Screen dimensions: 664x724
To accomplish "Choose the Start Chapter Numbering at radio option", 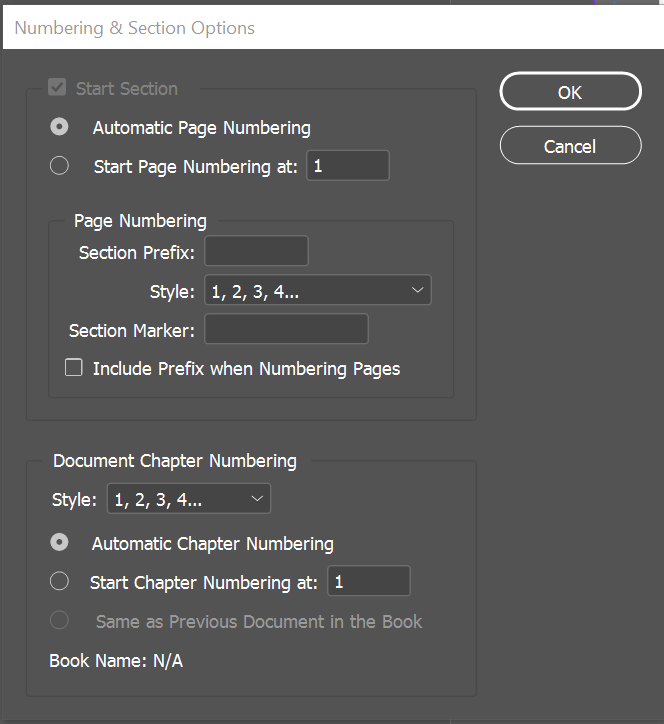I will click(x=59, y=581).
